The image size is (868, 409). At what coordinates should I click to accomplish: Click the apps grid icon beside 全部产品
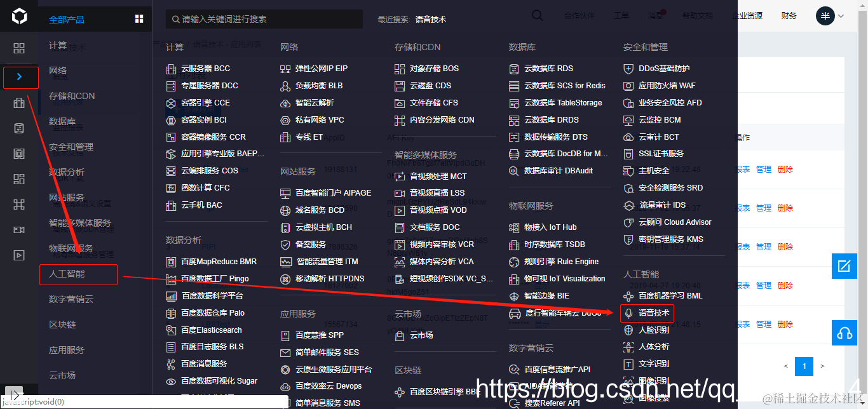139,18
